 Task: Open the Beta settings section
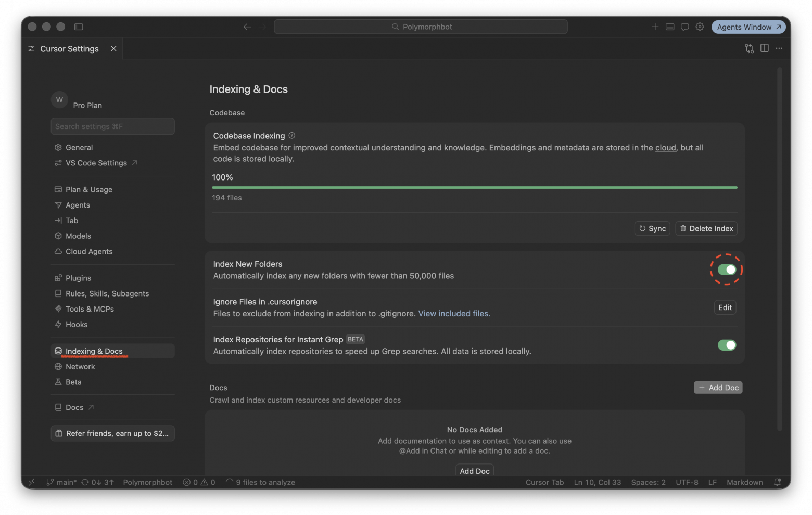112,382
